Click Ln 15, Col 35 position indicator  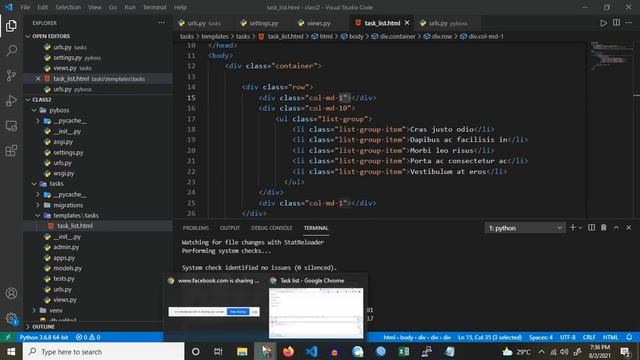(490, 337)
